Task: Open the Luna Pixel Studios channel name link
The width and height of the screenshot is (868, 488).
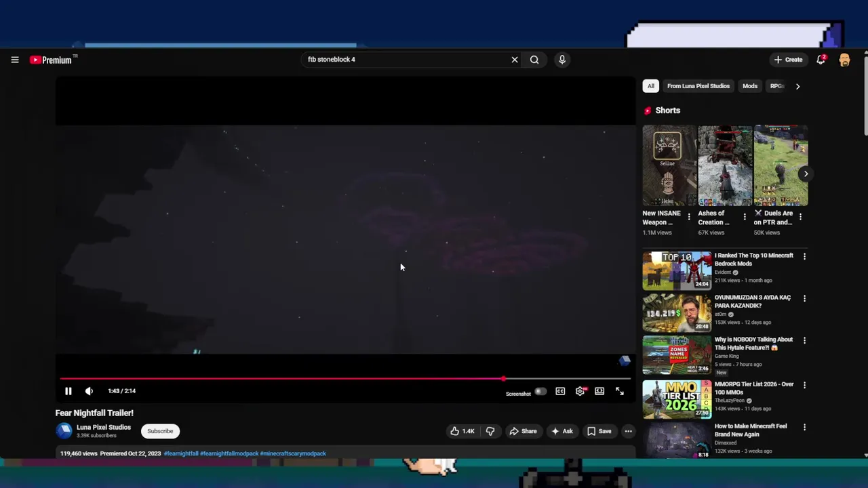Action: click(104, 428)
